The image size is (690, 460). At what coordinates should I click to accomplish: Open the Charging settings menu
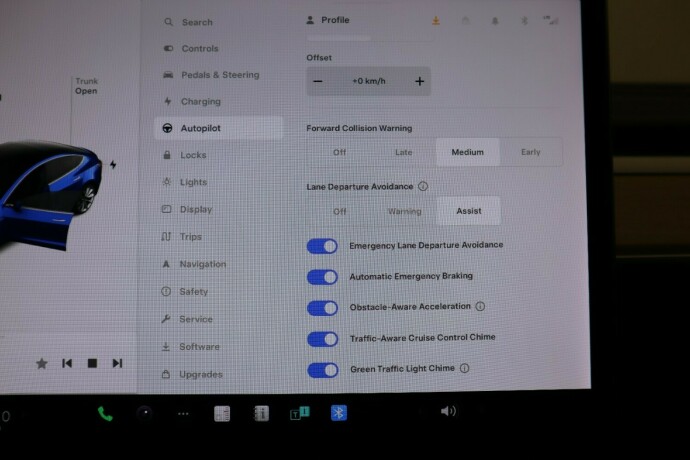[x=200, y=102]
